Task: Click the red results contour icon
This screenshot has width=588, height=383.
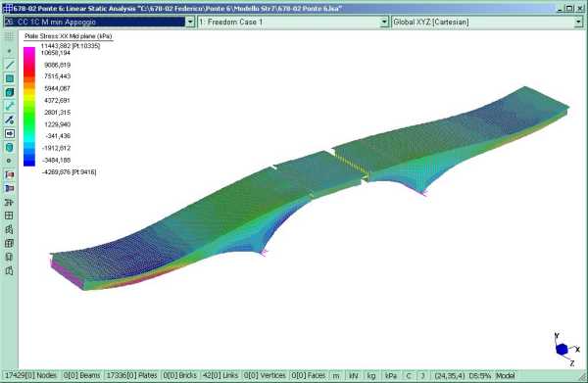Action: pyautogui.click(x=10, y=174)
